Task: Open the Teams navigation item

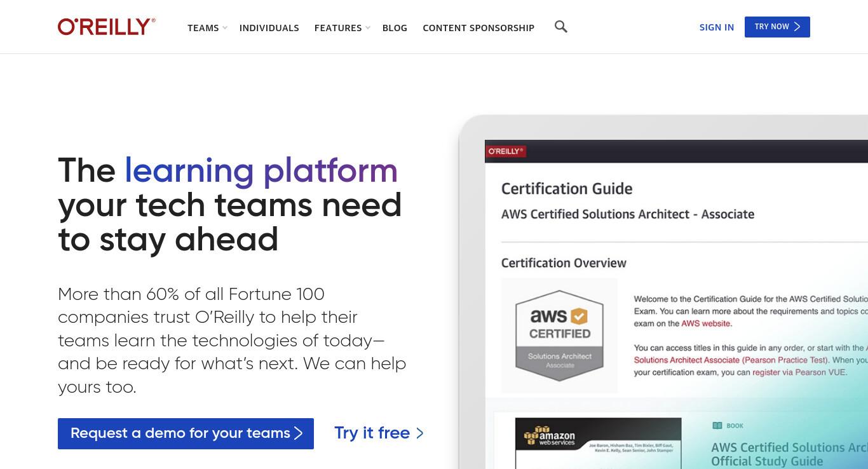Action: (x=203, y=28)
